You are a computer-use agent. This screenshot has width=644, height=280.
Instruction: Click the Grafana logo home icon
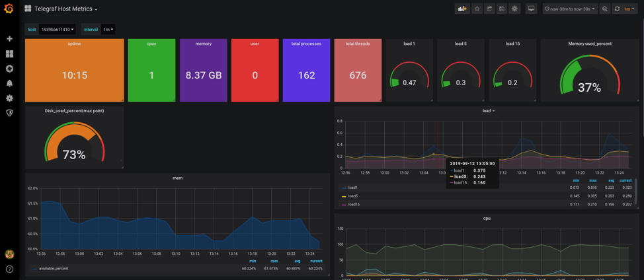pyautogui.click(x=9, y=8)
